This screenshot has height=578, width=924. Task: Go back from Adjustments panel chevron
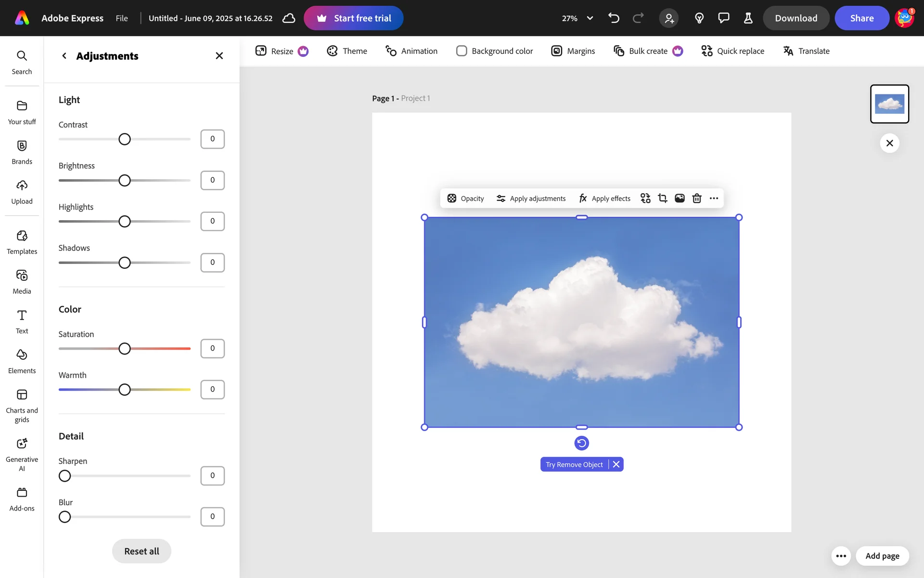pyautogui.click(x=64, y=56)
